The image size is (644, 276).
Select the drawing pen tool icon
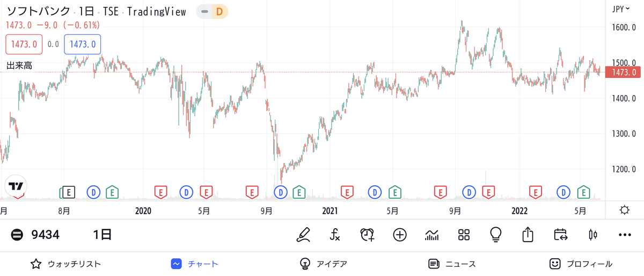(303, 235)
